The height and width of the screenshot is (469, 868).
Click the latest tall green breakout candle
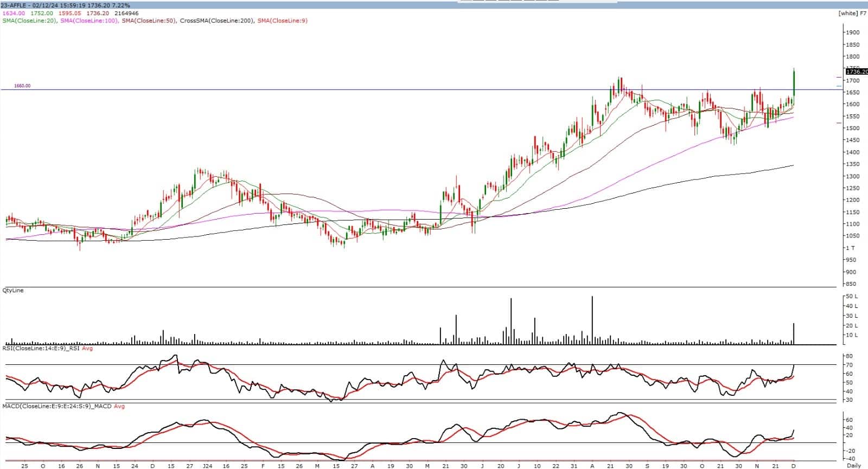(x=794, y=81)
